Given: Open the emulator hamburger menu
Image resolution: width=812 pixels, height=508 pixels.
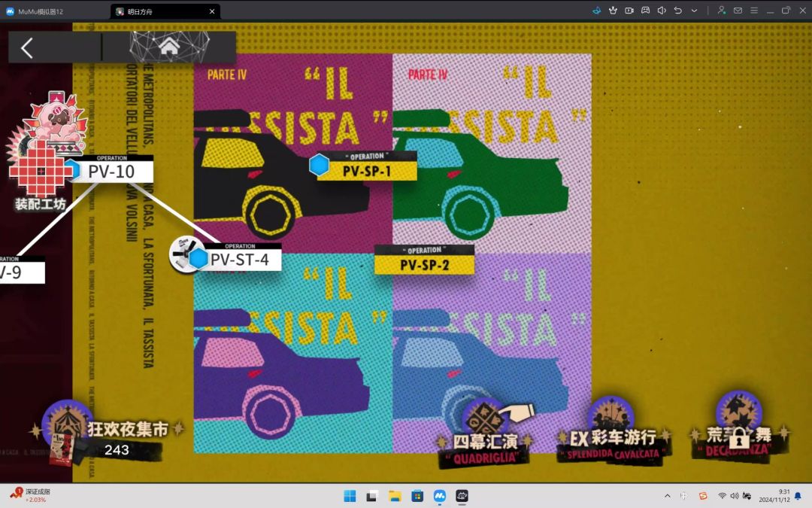Looking at the screenshot, I should click(754, 11).
